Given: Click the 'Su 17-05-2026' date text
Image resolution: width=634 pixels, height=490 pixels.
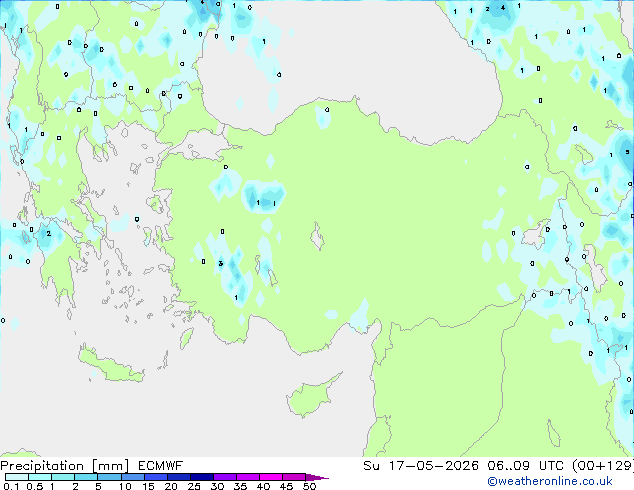Looking at the screenshot, I should point(421,466).
